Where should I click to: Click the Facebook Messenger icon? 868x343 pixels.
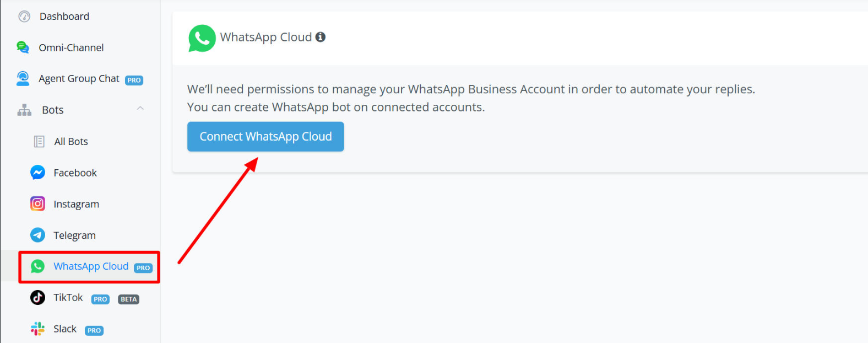click(37, 173)
